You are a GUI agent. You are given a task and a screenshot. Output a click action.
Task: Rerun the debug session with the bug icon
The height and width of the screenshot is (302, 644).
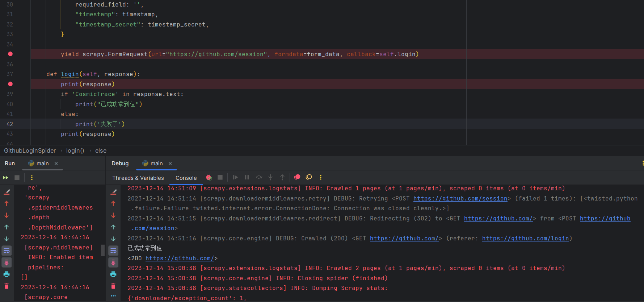coord(209,177)
